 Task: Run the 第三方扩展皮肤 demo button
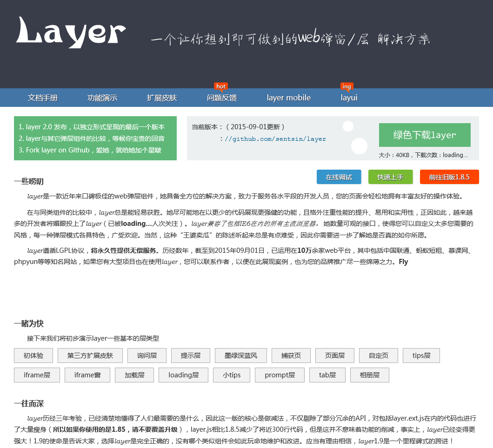click(x=90, y=356)
